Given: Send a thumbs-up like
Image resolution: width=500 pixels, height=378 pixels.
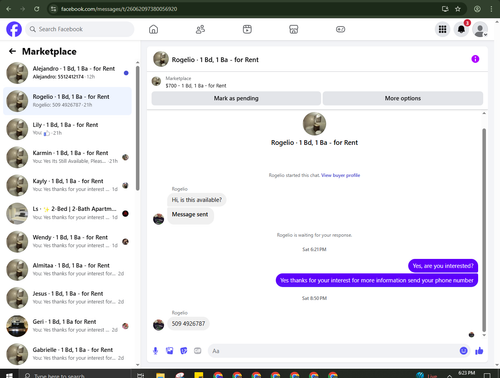Looking at the screenshot, I should coord(479,351).
